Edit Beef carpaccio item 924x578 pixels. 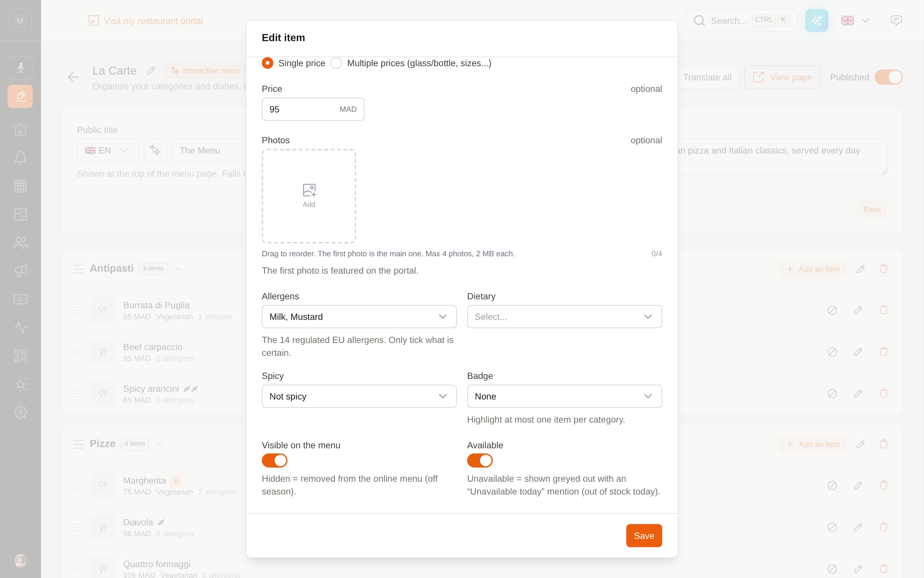pyautogui.click(x=858, y=352)
